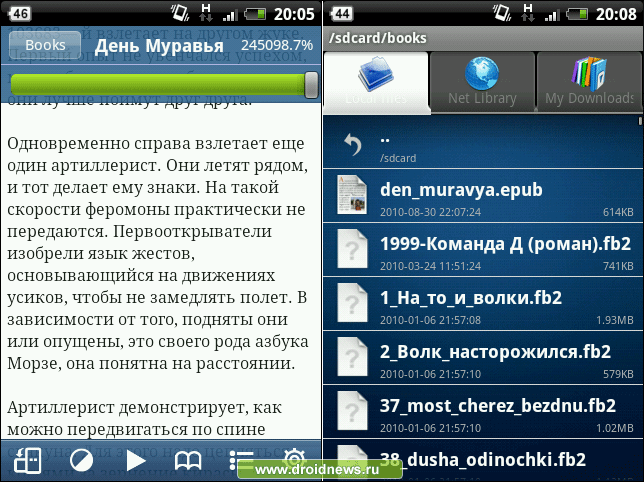Tap battery icon in left status bar

(255, 15)
